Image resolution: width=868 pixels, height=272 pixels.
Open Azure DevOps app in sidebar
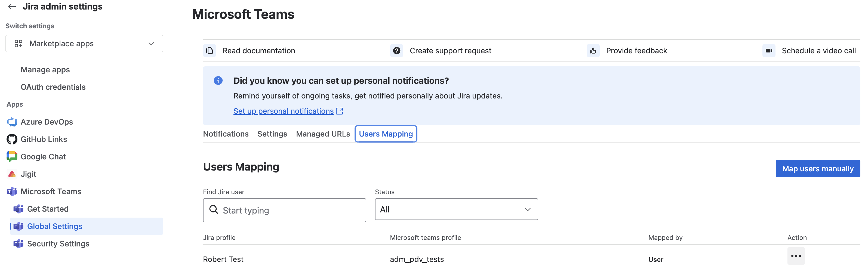(40, 122)
